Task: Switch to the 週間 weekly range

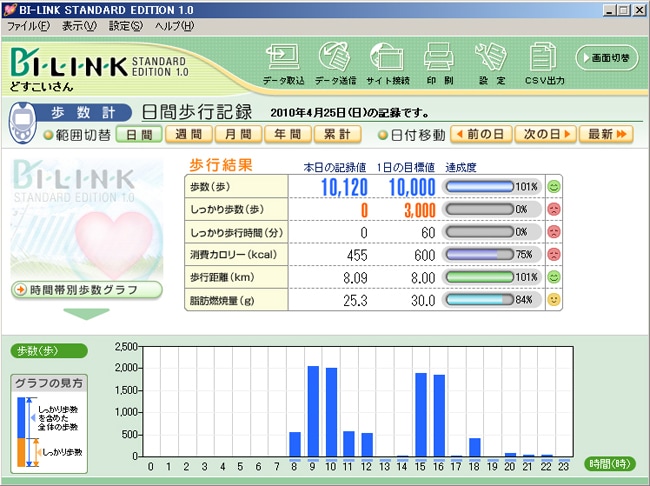Action: [x=189, y=134]
